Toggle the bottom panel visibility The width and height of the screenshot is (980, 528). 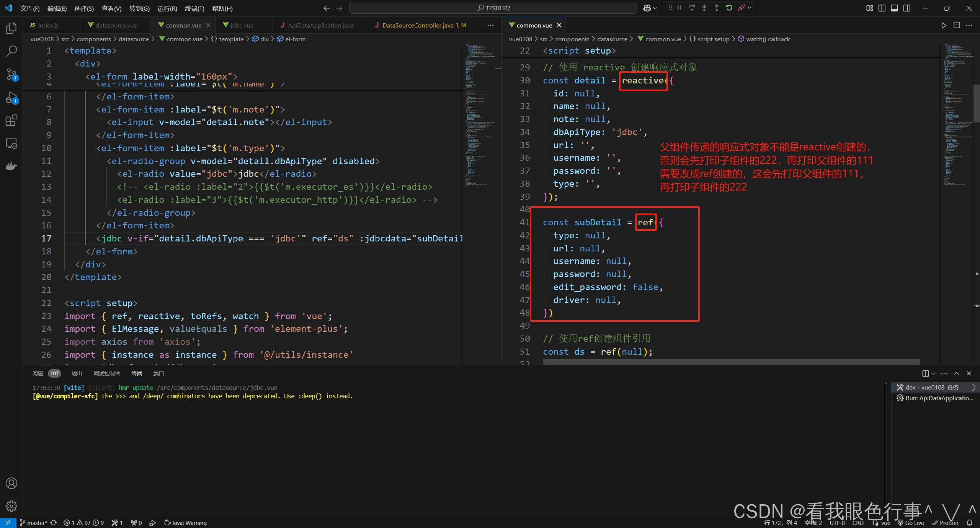click(x=894, y=8)
